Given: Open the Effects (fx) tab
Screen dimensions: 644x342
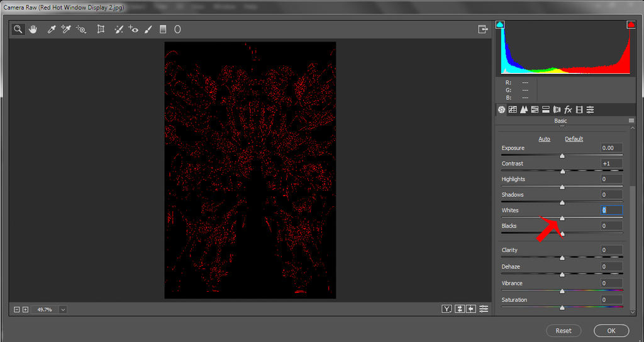Looking at the screenshot, I should tap(568, 109).
